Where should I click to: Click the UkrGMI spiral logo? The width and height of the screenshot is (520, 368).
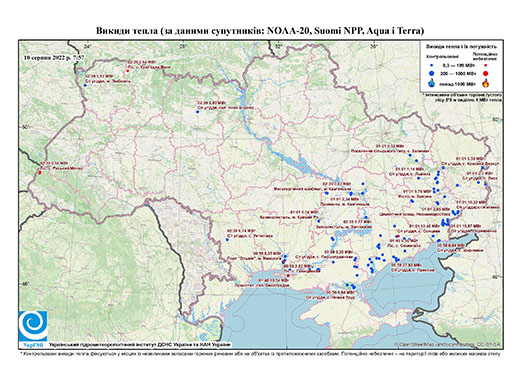click(33, 326)
